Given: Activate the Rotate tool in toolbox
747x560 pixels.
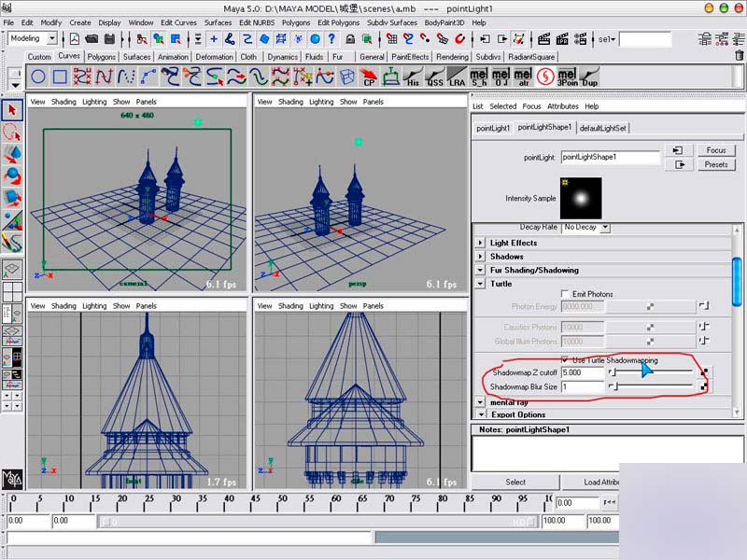Looking at the screenshot, I should [12, 175].
